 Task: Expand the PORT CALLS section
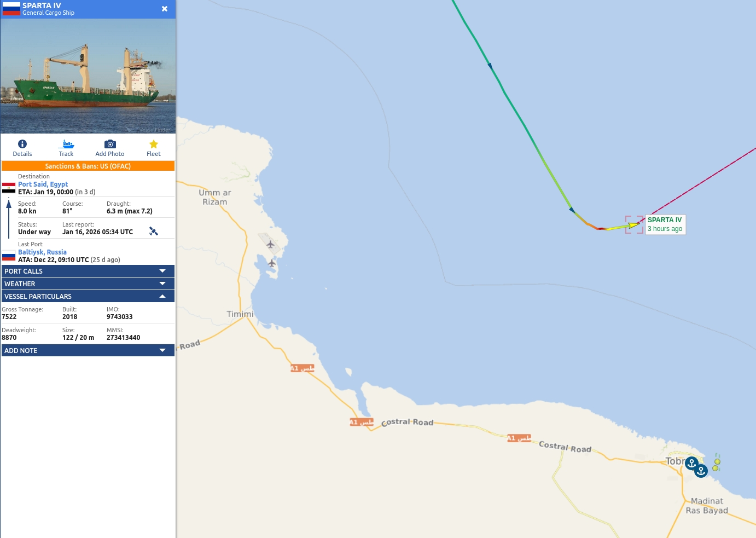tap(88, 271)
